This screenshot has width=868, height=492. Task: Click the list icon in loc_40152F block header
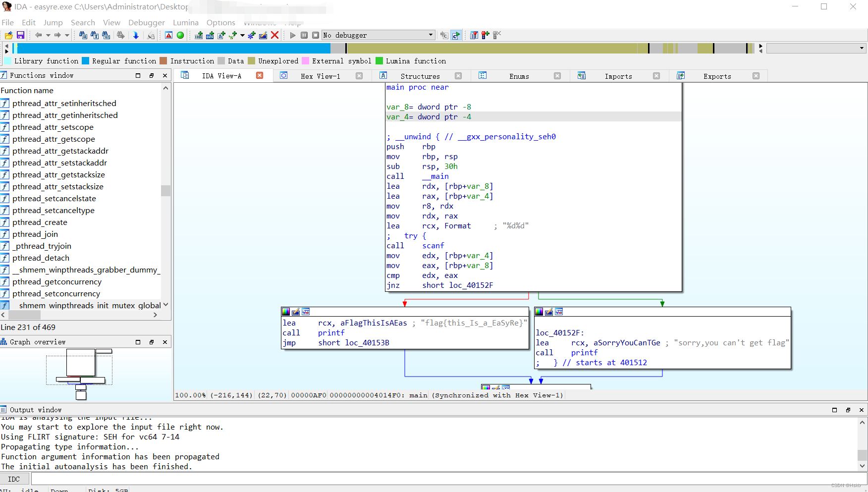click(559, 312)
